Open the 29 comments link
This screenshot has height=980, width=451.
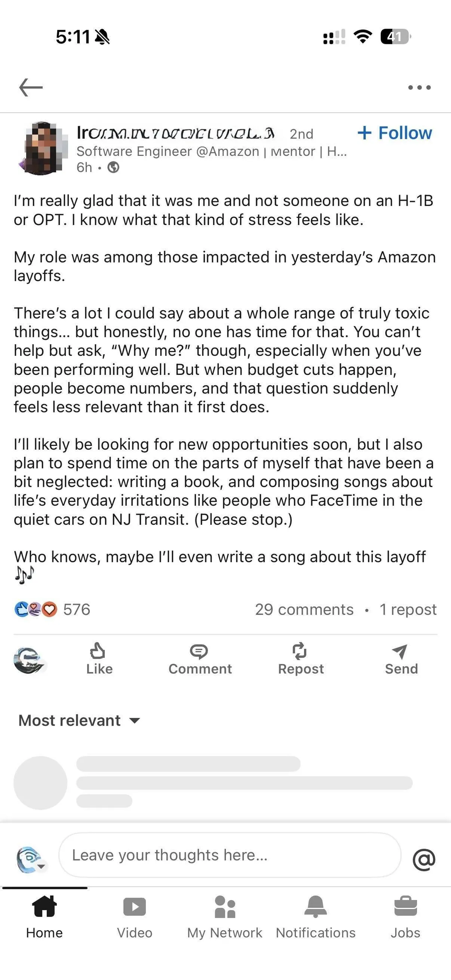pyautogui.click(x=304, y=610)
